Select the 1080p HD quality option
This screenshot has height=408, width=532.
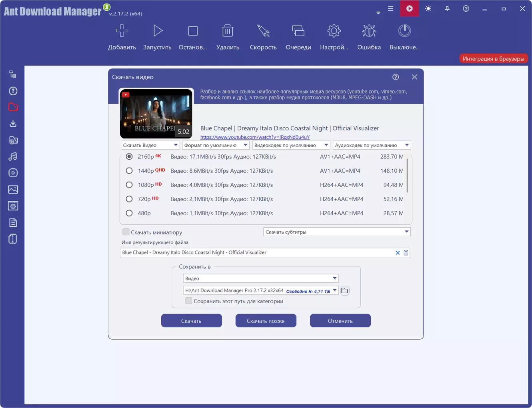point(129,185)
